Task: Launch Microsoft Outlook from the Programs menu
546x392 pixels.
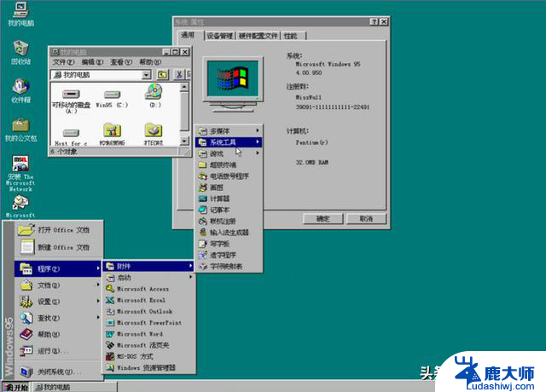Action: (148, 311)
